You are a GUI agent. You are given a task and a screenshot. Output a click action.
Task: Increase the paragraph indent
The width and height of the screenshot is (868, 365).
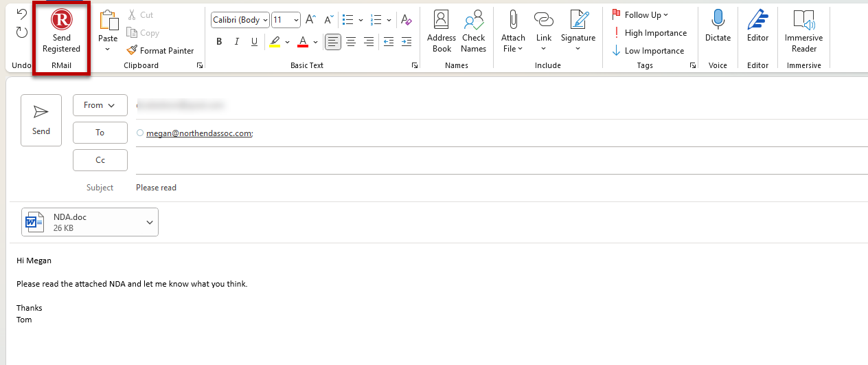click(407, 42)
